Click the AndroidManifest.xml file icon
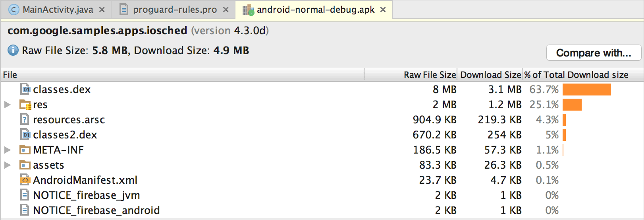This screenshot has height=220, width=644. pos(25,180)
